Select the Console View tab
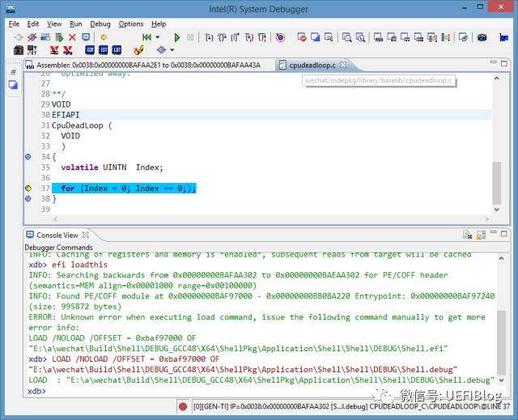The image size is (518, 420). point(57,235)
